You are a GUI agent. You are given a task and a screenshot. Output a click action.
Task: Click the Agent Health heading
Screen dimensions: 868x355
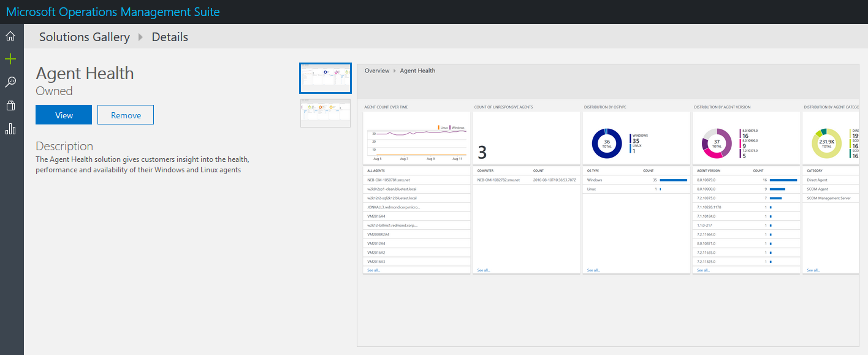(x=85, y=73)
